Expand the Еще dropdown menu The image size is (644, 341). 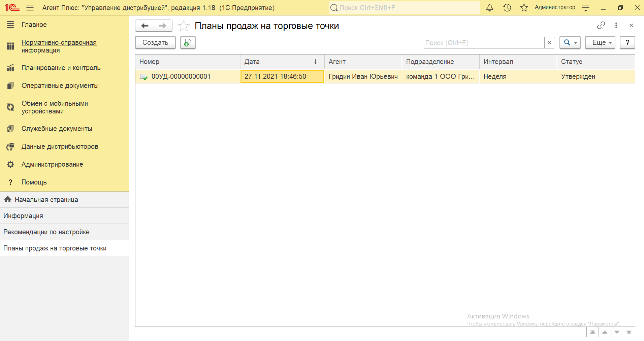point(600,43)
